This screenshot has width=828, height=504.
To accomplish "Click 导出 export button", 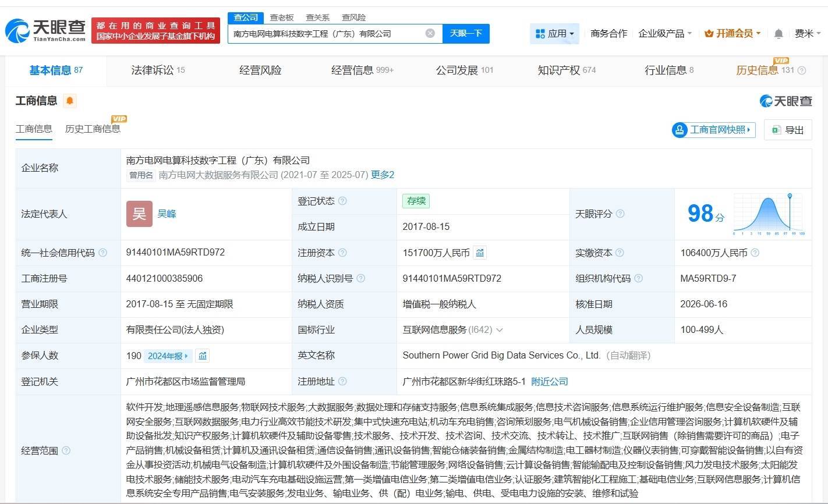I will coord(788,130).
